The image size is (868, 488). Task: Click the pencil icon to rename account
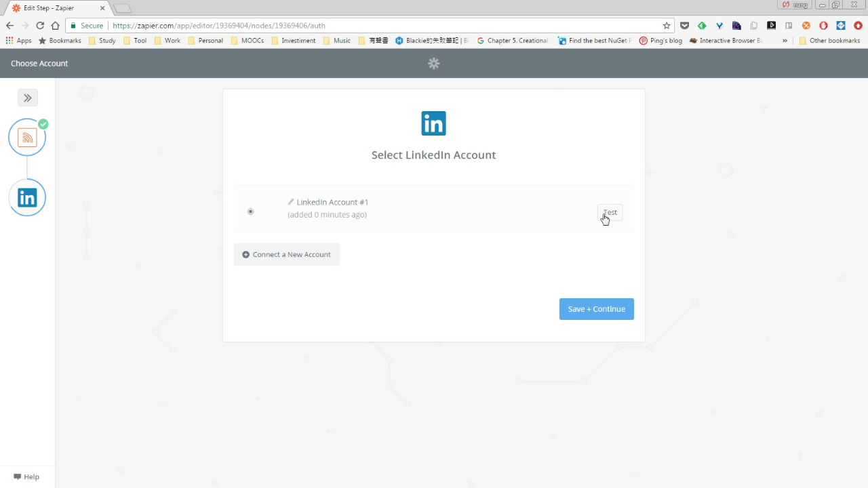coord(291,202)
